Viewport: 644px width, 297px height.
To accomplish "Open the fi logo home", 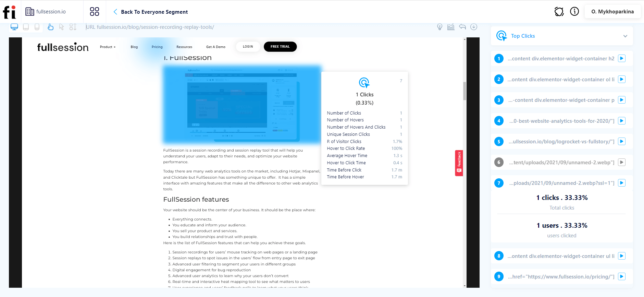I will pyautogui.click(x=10, y=12).
